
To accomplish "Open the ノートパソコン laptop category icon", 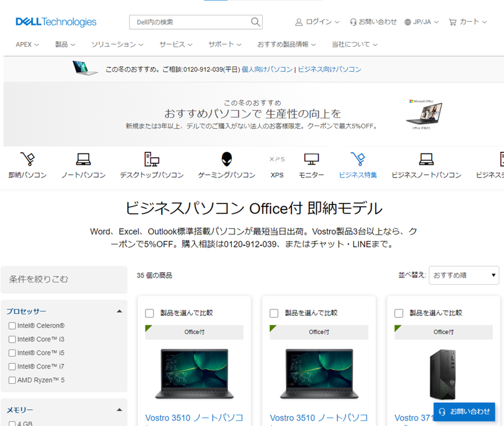I will [x=83, y=159].
